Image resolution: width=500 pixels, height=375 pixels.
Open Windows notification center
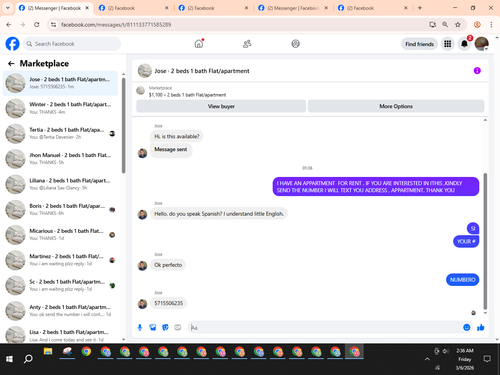[487, 359]
